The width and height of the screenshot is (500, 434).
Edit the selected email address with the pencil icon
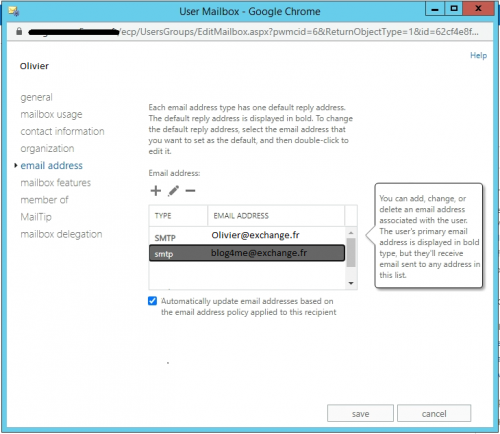tap(173, 191)
